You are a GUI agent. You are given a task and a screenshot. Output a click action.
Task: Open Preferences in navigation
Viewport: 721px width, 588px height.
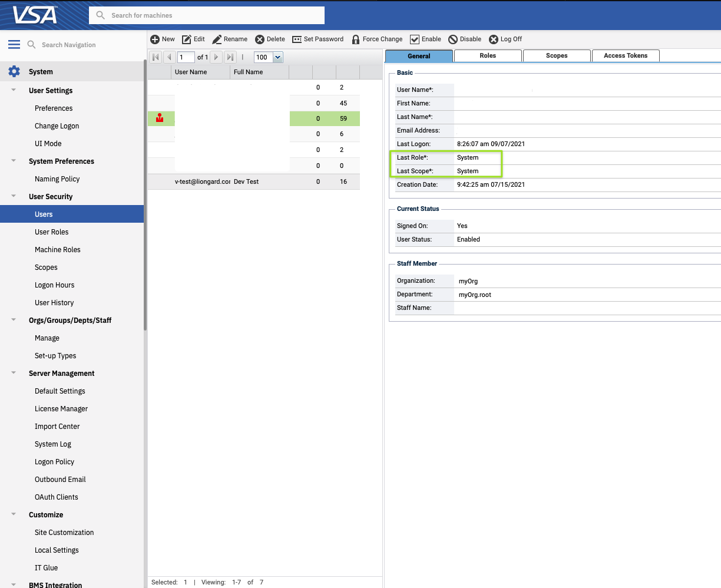[54, 108]
